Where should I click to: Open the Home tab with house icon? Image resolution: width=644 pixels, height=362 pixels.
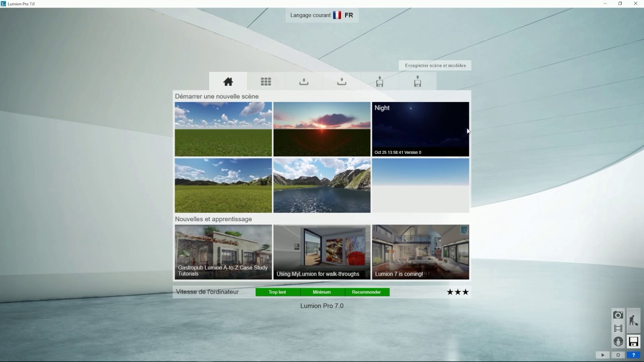click(x=228, y=81)
